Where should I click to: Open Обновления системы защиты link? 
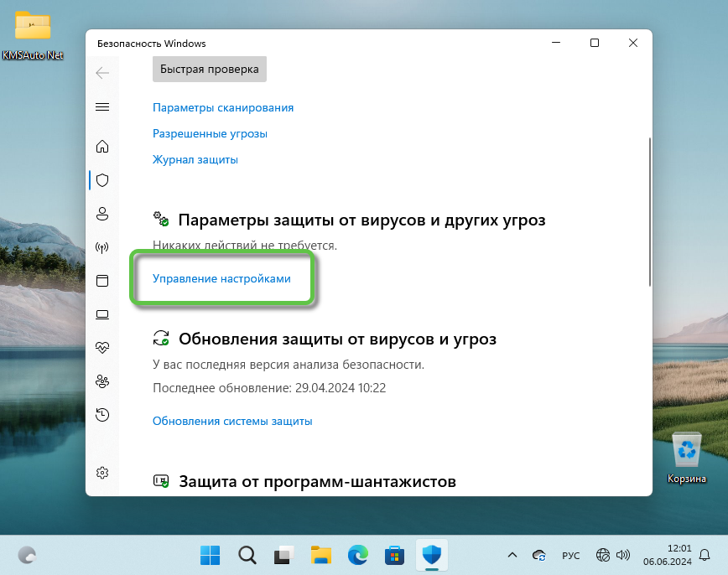click(x=232, y=421)
